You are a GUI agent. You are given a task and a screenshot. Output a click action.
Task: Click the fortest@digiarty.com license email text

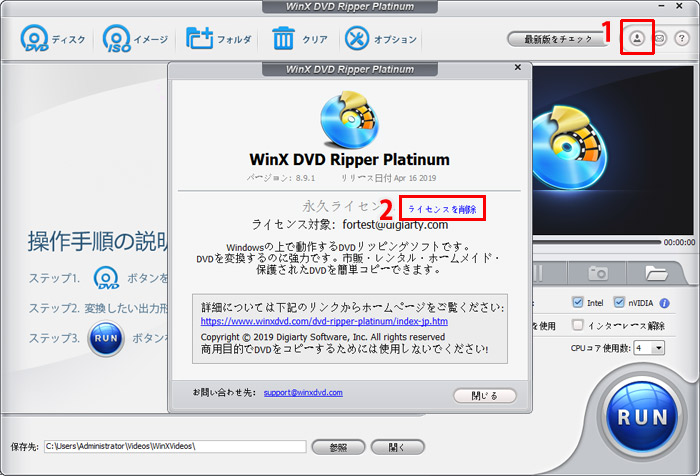tap(395, 225)
